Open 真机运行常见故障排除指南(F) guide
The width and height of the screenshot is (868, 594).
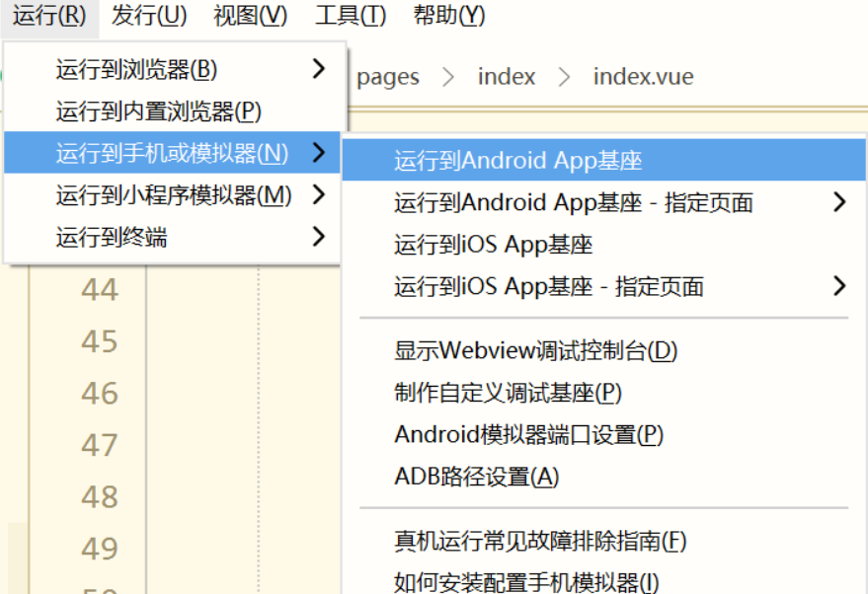[540, 541]
